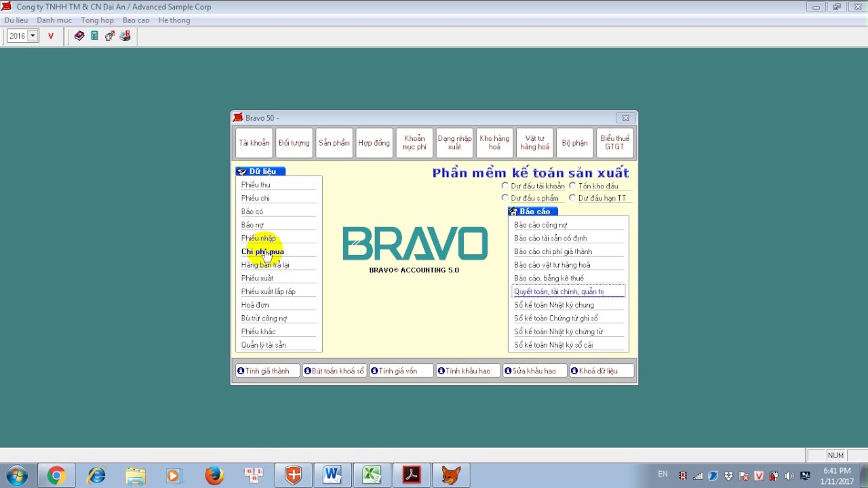The image size is (868, 488).
Task: Select Dư đầu s.phẩm radio button
Action: [505, 198]
